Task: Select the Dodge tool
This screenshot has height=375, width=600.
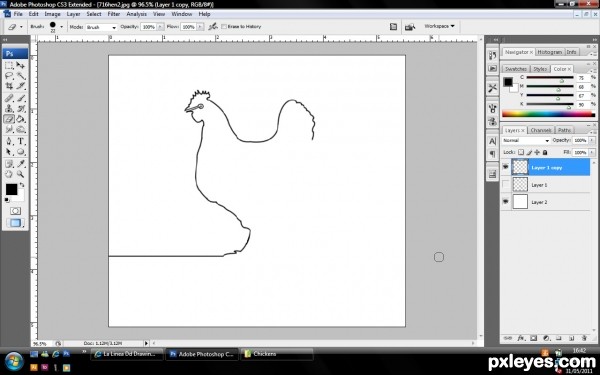Action: (x=21, y=129)
